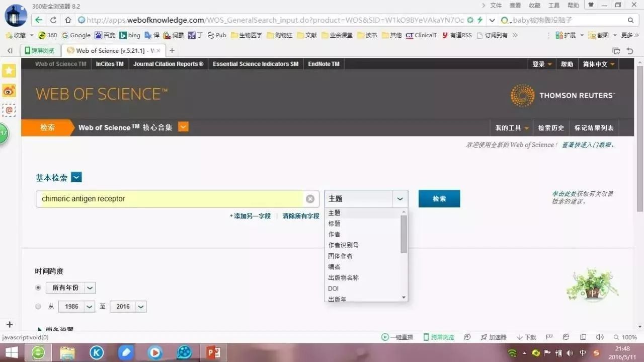
Task: Click the search magnifier in address bar
Action: [630, 20]
